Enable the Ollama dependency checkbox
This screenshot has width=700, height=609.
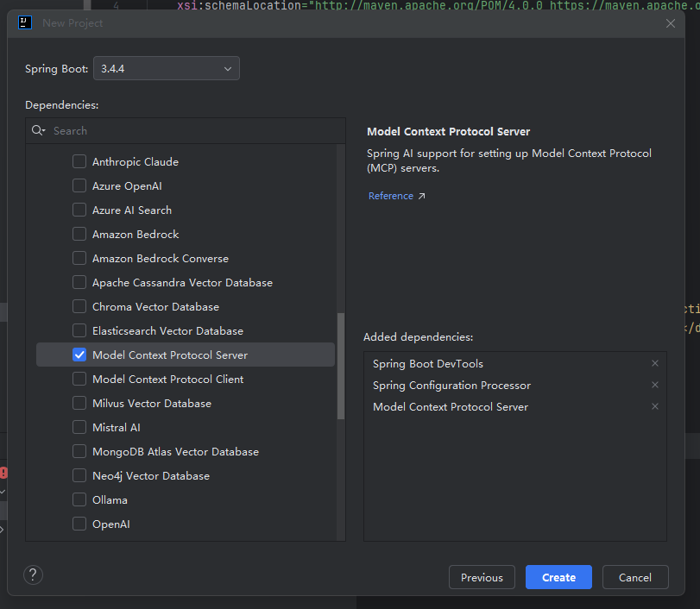point(79,499)
